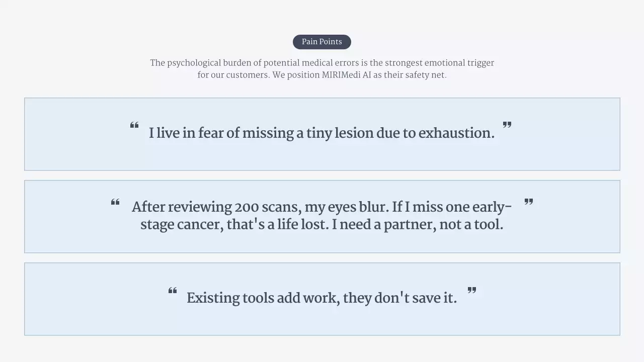
Task: Click empty left area of the first quote card
Action: (x=70, y=134)
